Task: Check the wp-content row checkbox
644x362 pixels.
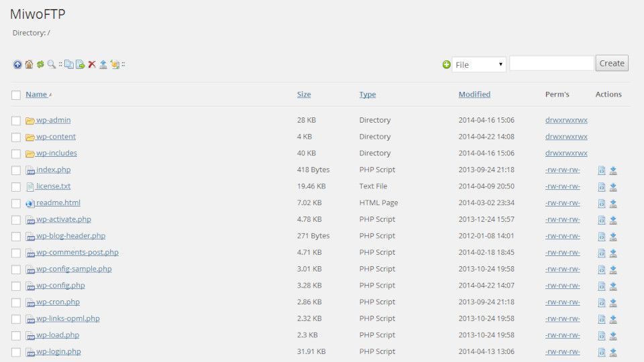Action: 16,137
